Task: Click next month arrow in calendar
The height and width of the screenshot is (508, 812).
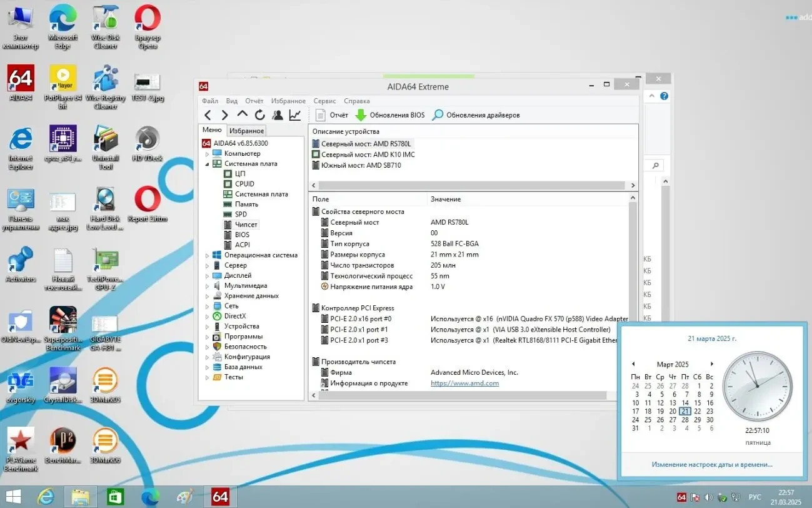Action: (x=711, y=364)
